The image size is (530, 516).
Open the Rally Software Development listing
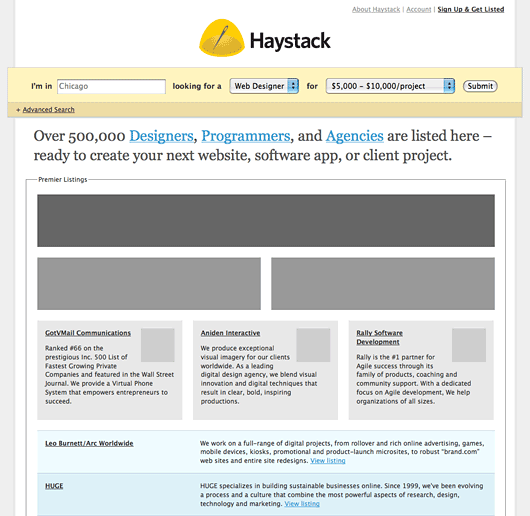(379, 337)
